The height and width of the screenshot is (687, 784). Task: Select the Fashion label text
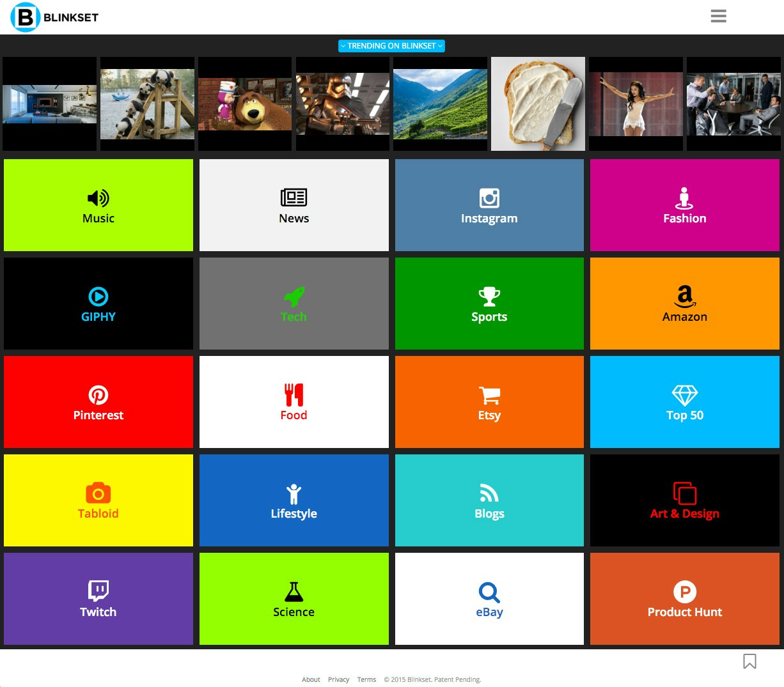[684, 218]
